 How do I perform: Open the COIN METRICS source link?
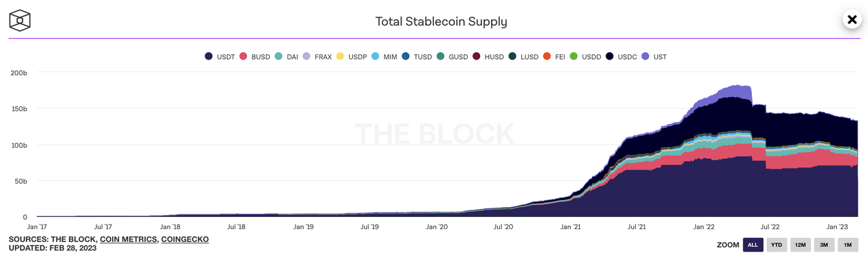pos(127,239)
